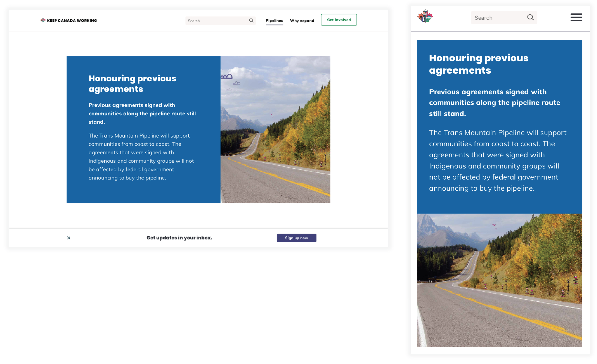Click the desktop search magnifier icon

click(251, 21)
